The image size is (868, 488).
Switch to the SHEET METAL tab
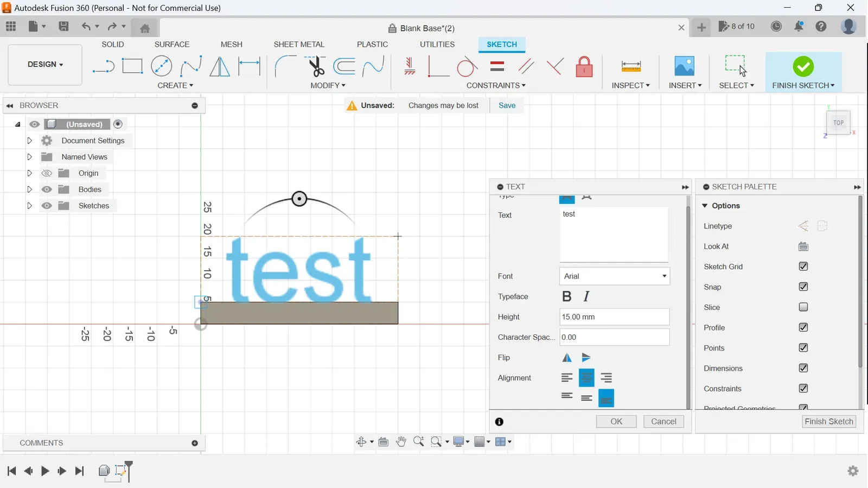(299, 45)
